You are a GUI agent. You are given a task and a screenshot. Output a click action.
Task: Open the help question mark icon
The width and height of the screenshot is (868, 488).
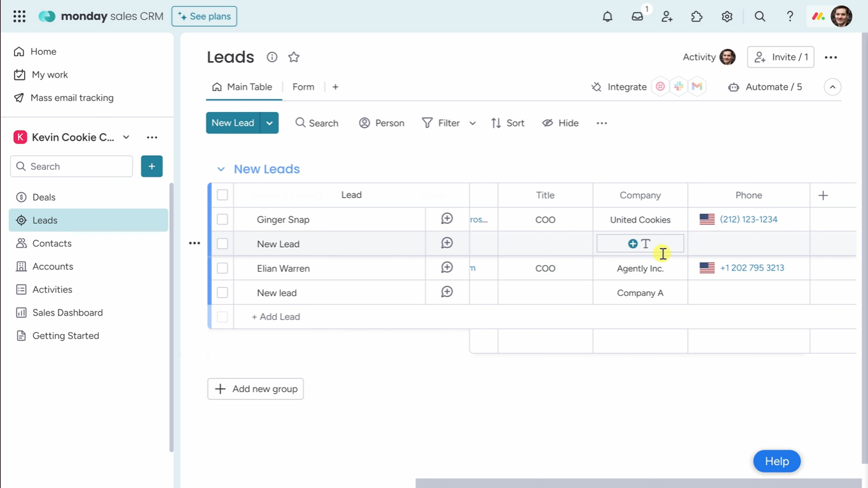[x=789, y=16]
